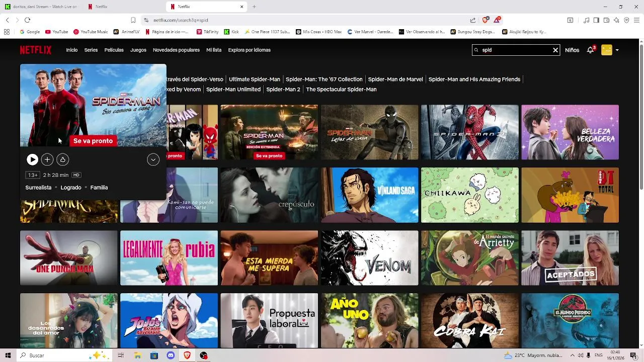The width and height of the screenshot is (644, 362).
Task: Switch to the first Netflix tab
Action: (124, 7)
